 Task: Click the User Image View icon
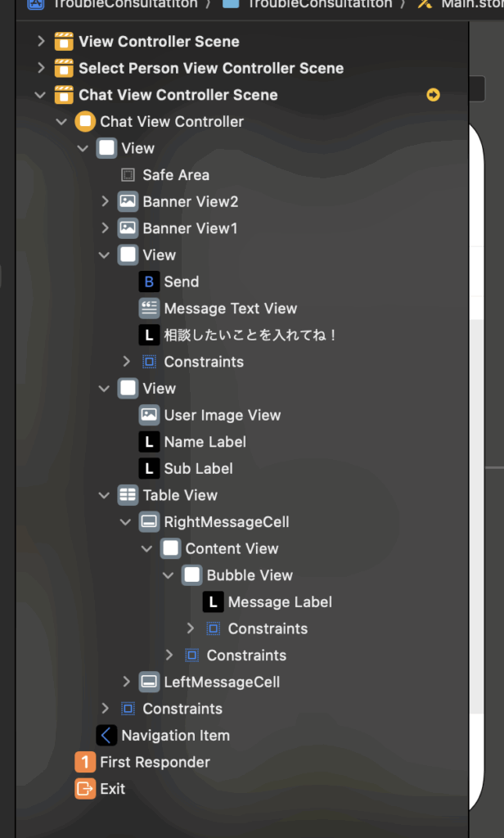pyautogui.click(x=149, y=415)
